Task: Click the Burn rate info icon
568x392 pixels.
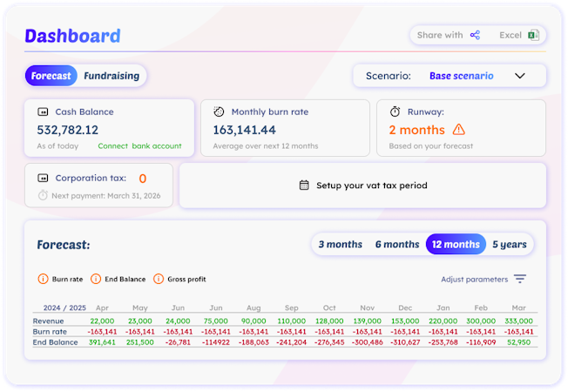Action: (43, 279)
